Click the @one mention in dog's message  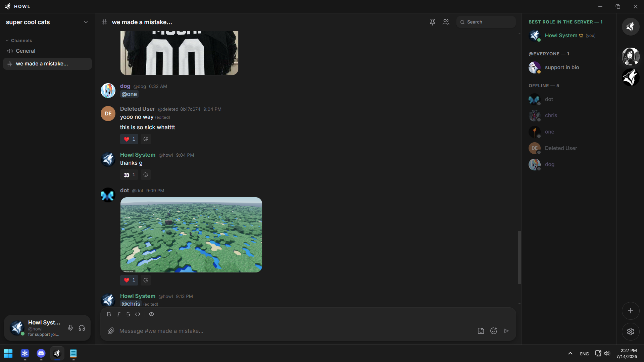(129, 94)
